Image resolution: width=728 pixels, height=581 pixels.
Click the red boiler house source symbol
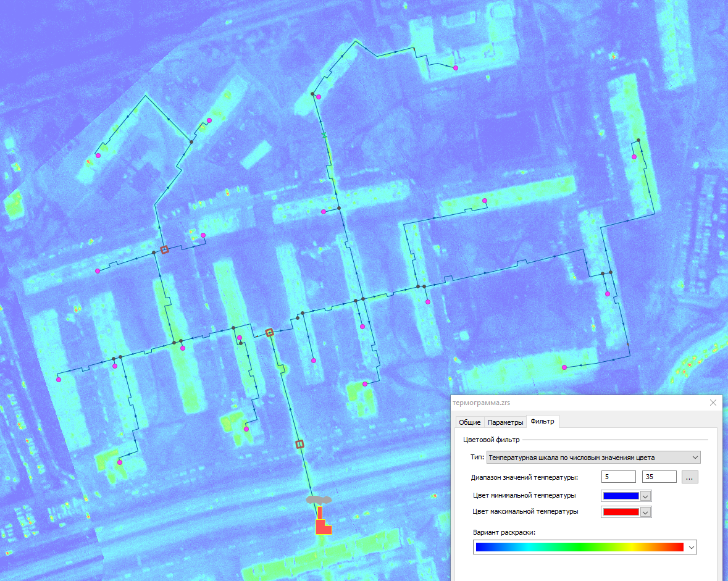[323, 525]
